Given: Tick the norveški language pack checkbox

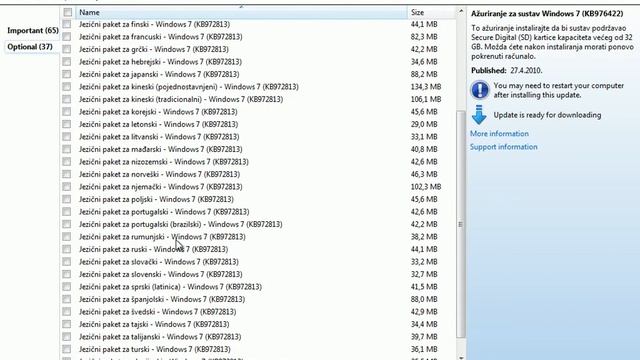Looking at the screenshot, I should (67, 174).
